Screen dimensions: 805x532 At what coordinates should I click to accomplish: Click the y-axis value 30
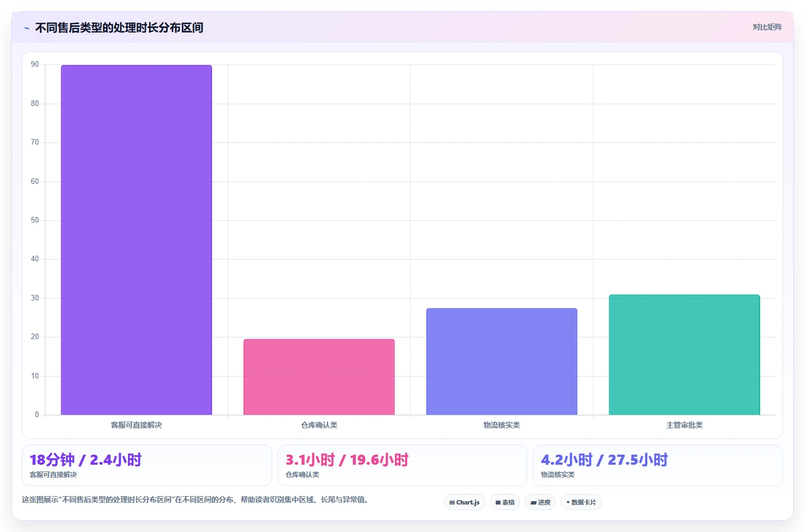[35, 298]
